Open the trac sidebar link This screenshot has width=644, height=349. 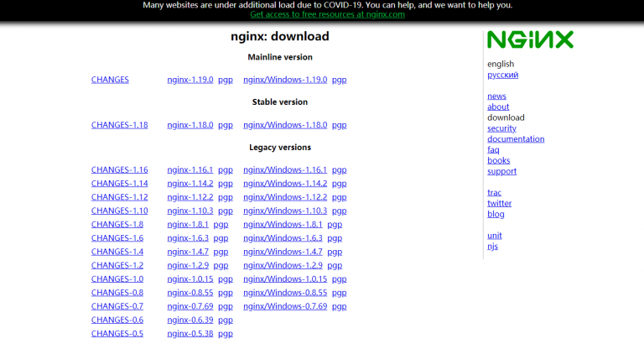pos(494,193)
